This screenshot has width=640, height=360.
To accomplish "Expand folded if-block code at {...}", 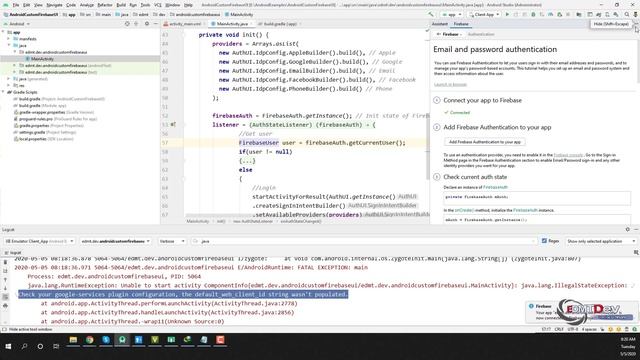I will click(247, 161).
